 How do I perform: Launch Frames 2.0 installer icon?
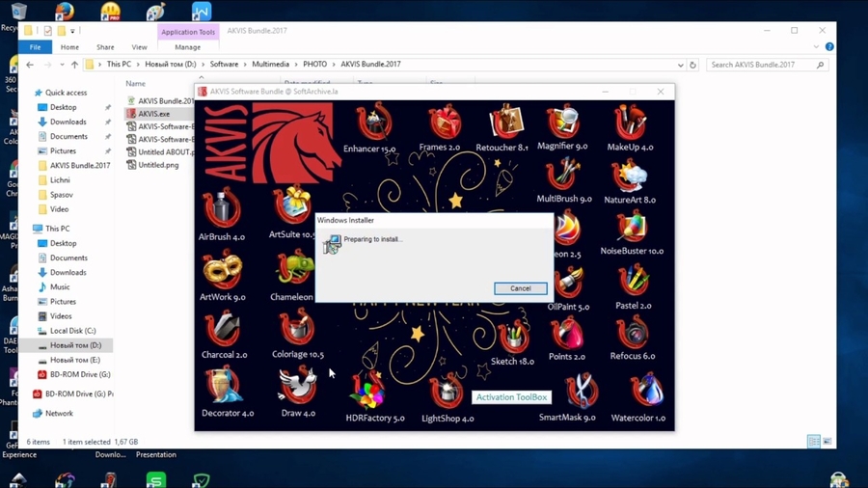444,124
